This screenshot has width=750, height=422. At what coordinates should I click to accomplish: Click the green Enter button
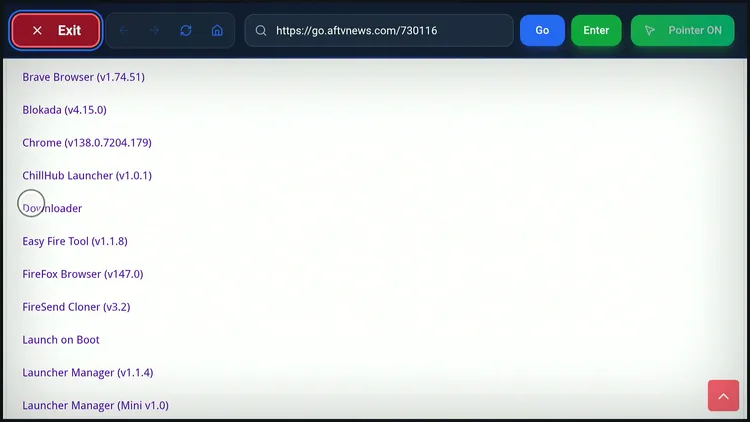point(596,30)
